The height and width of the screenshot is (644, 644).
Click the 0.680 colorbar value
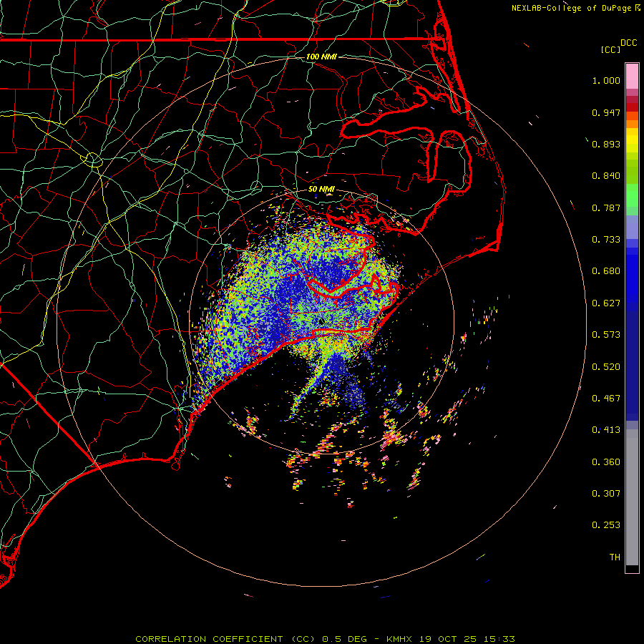point(606,271)
